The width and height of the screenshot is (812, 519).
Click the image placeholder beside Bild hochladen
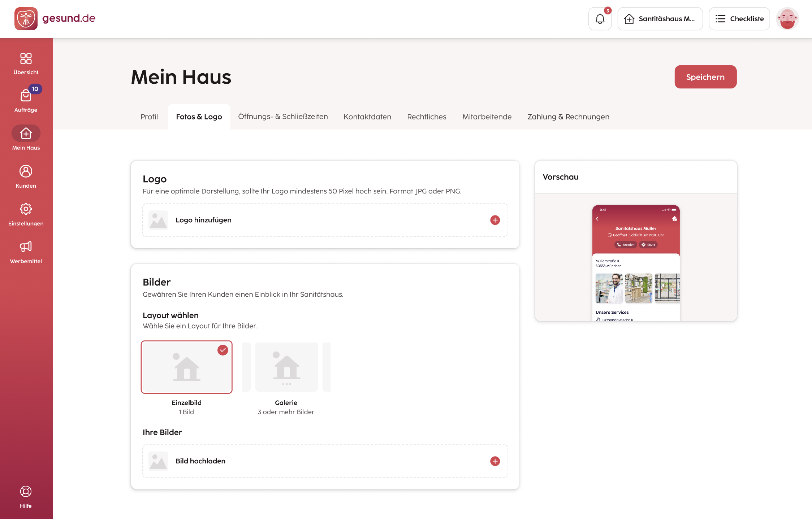point(158,461)
